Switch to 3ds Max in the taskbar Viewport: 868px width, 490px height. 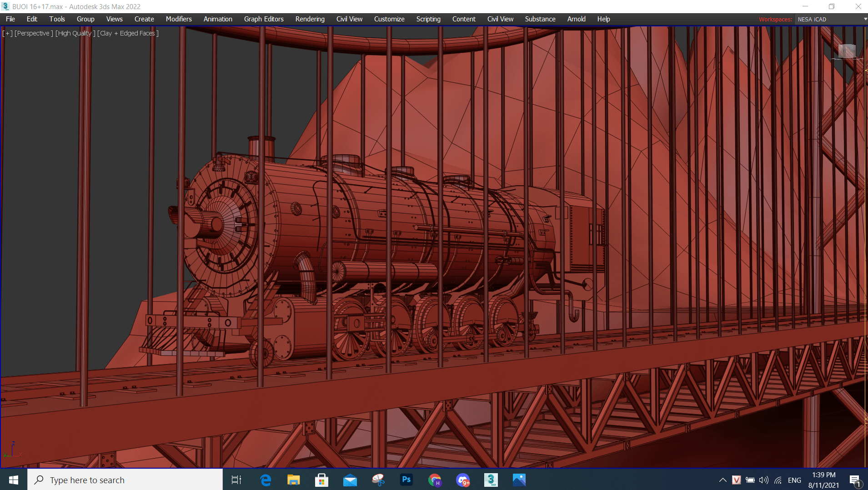[x=491, y=480]
